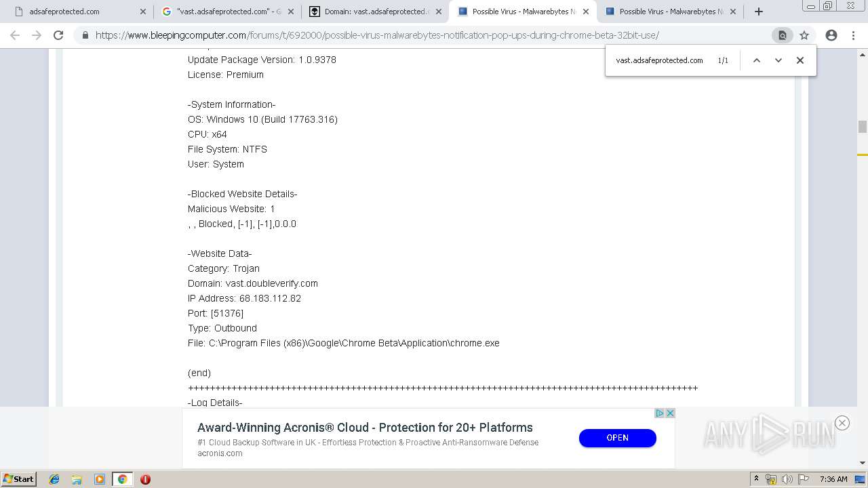Open the Domain: vast.adsafeprotected tab
Image resolution: width=868 pixels, height=488 pixels.
pos(375,12)
